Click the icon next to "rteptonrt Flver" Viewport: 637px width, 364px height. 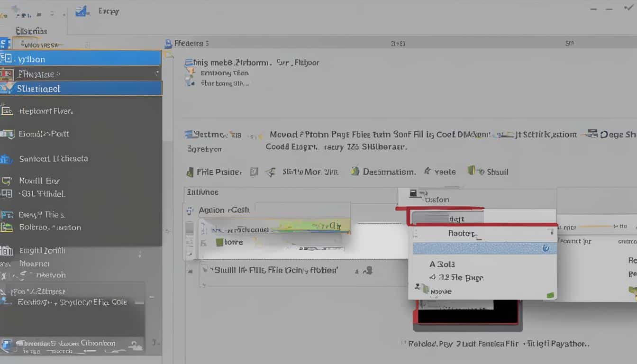pyautogui.click(x=7, y=111)
